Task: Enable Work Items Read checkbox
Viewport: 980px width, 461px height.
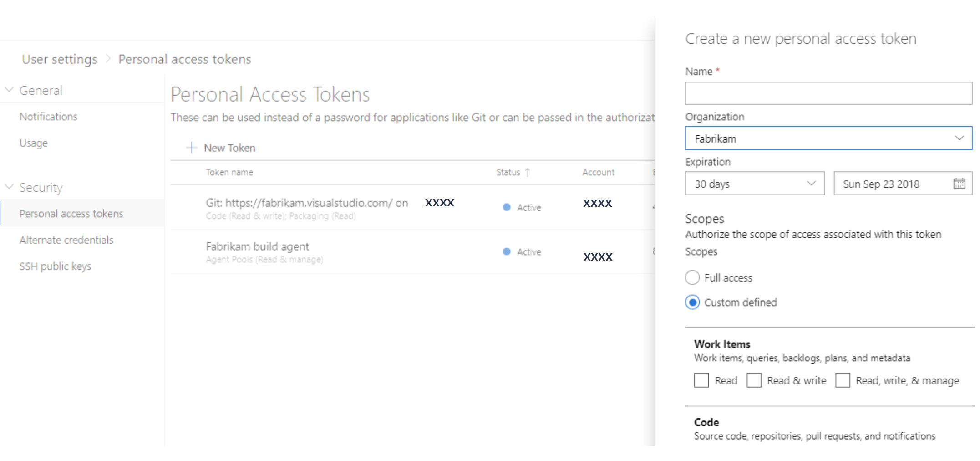Action: pyautogui.click(x=701, y=380)
